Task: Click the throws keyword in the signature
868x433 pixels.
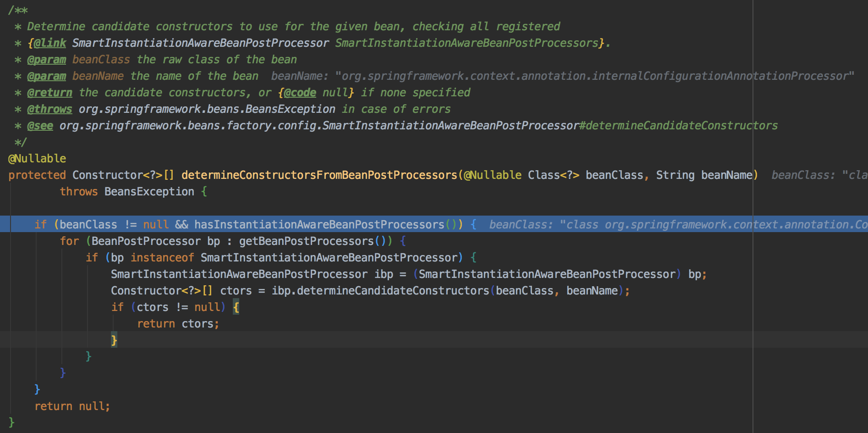Action: click(x=79, y=192)
